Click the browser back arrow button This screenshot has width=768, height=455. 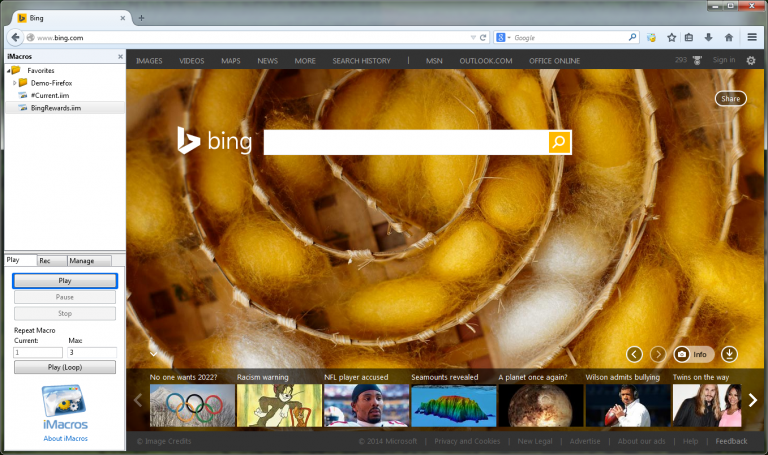15,37
